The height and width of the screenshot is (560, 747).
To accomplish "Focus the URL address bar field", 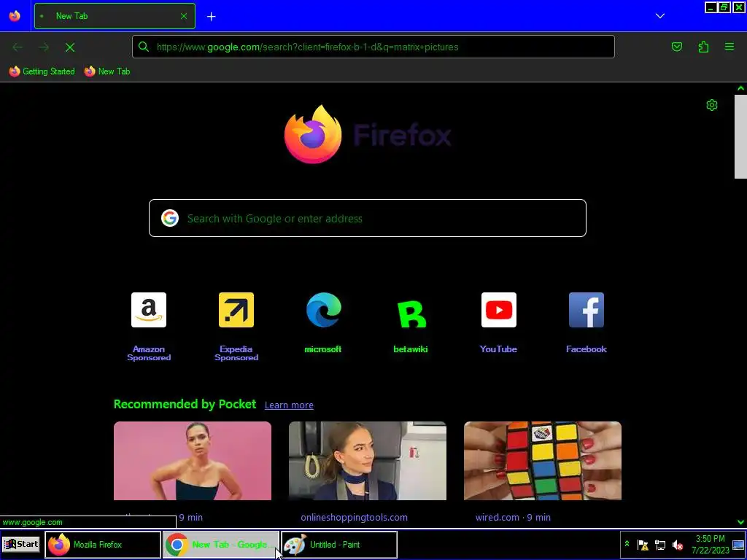I will 373,47.
